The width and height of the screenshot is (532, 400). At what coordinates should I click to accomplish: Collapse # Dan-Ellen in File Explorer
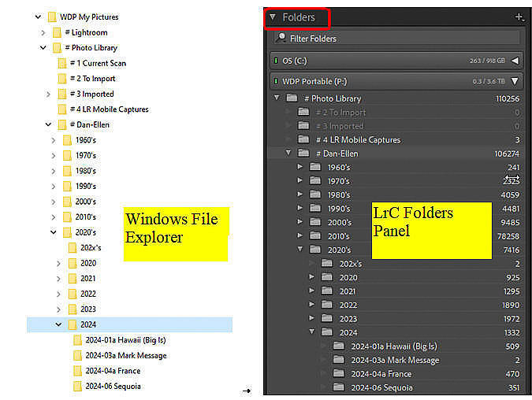click(x=48, y=124)
